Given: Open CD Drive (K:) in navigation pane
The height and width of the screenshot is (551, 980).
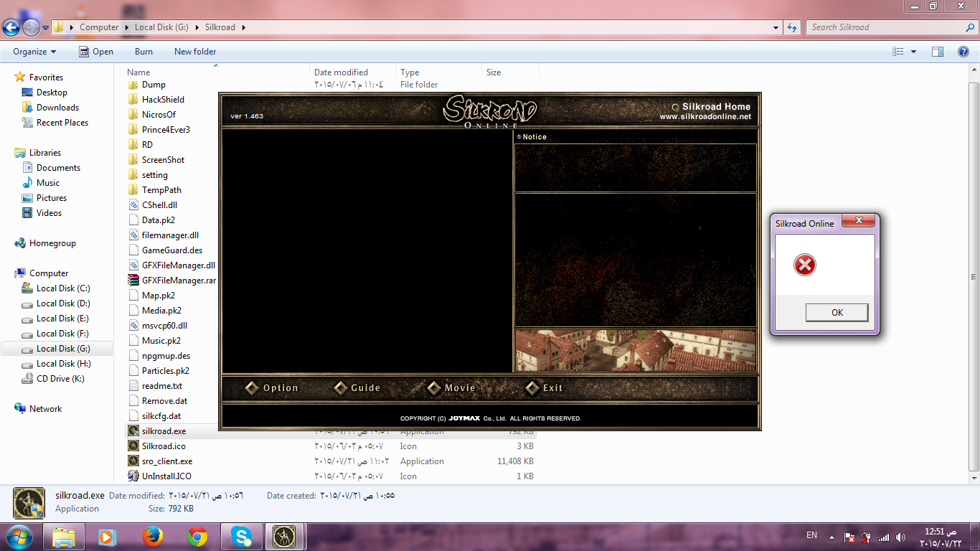Looking at the screenshot, I should coord(60,379).
